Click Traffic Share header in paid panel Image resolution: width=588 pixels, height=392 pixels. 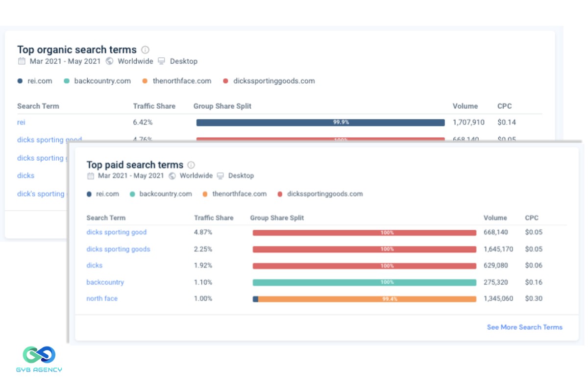(214, 218)
